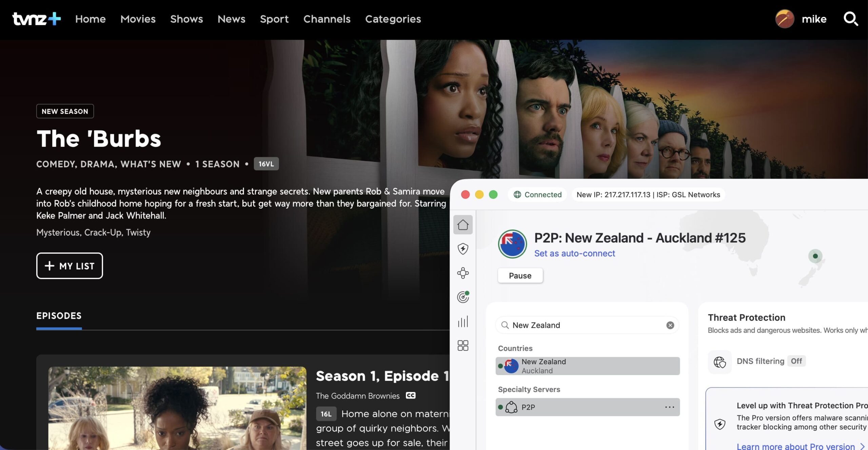Expand Categories in top navigation
The height and width of the screenshot is (450, 868).
[393, 19]
